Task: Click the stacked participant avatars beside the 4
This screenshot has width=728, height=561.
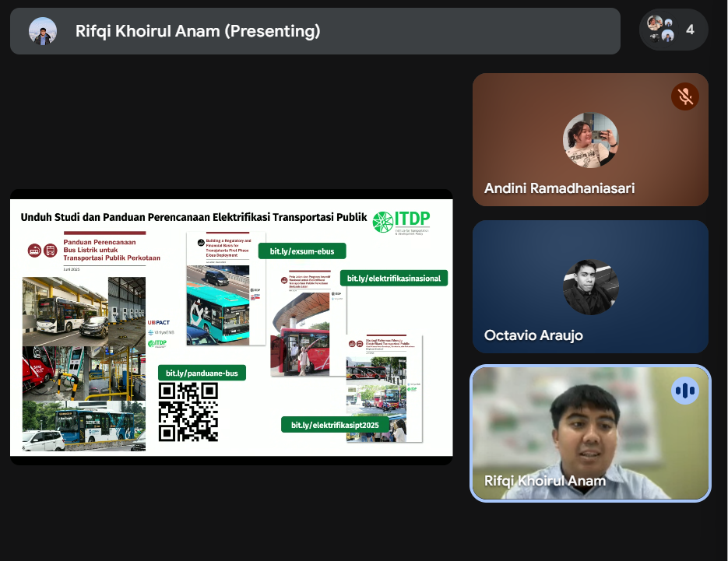Action: (x=661, y=30)
